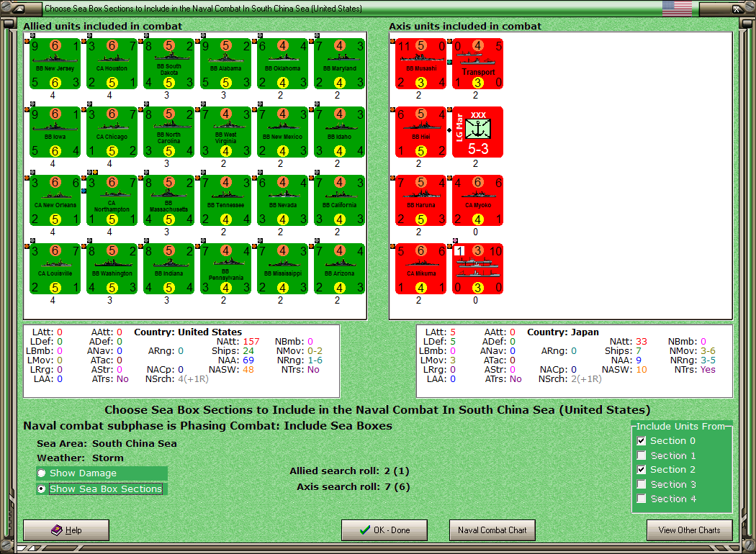
Task: Click the BB Arizona counter
Action: click(339, 269)
